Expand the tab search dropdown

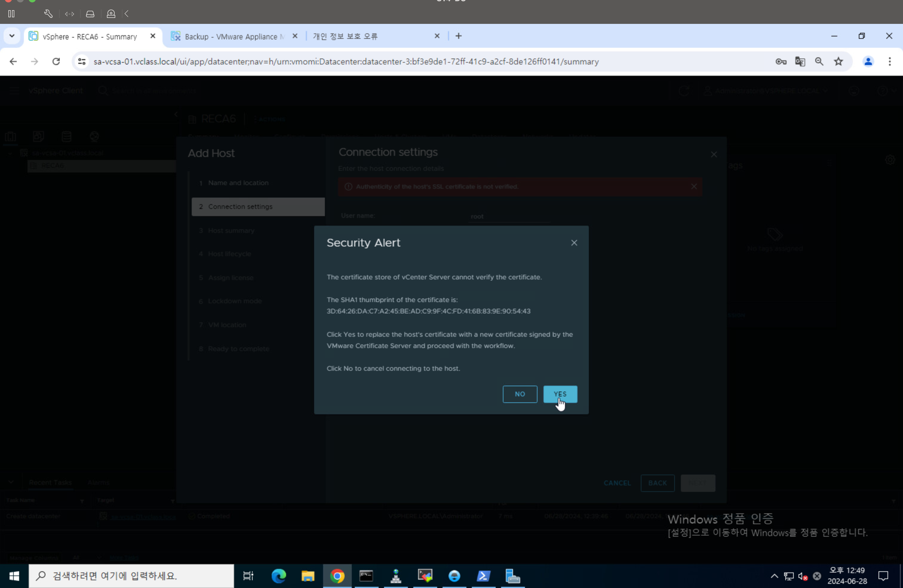12,36
